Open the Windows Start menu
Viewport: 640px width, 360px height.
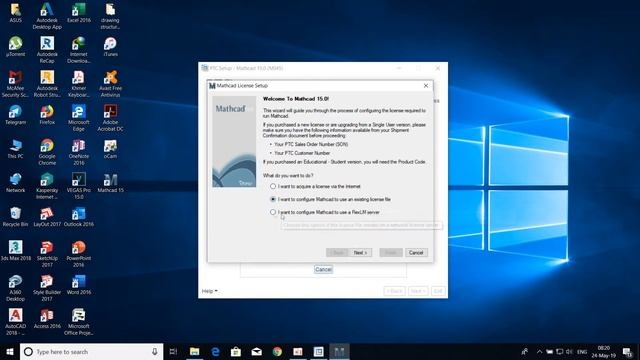(10, 351)
